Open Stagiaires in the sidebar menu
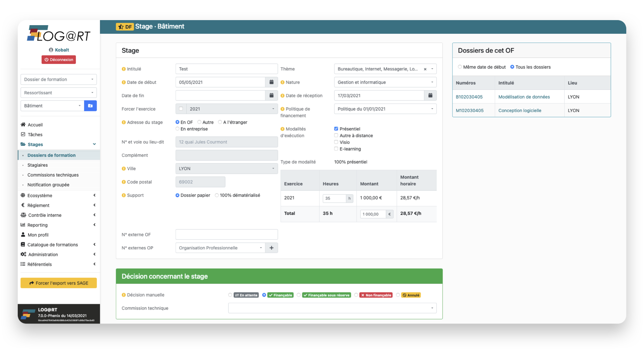The width and height of the screenshot is (644, 362). click(38, 165)
